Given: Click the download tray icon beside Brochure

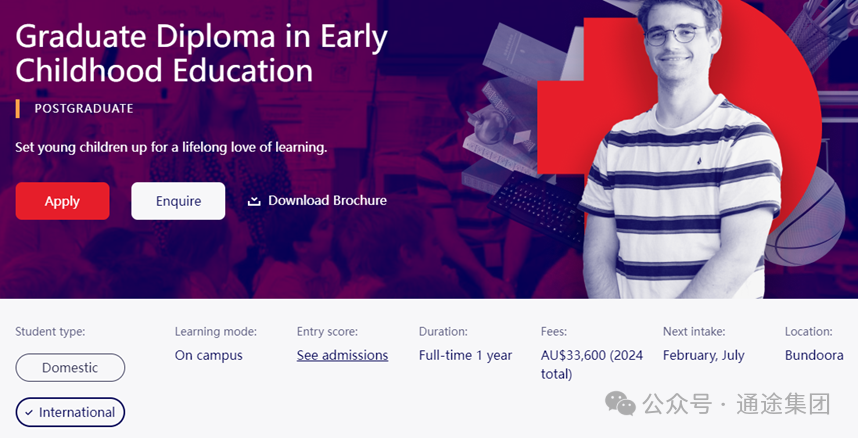Looking at the screenshot, I should (x=254, y=201).
